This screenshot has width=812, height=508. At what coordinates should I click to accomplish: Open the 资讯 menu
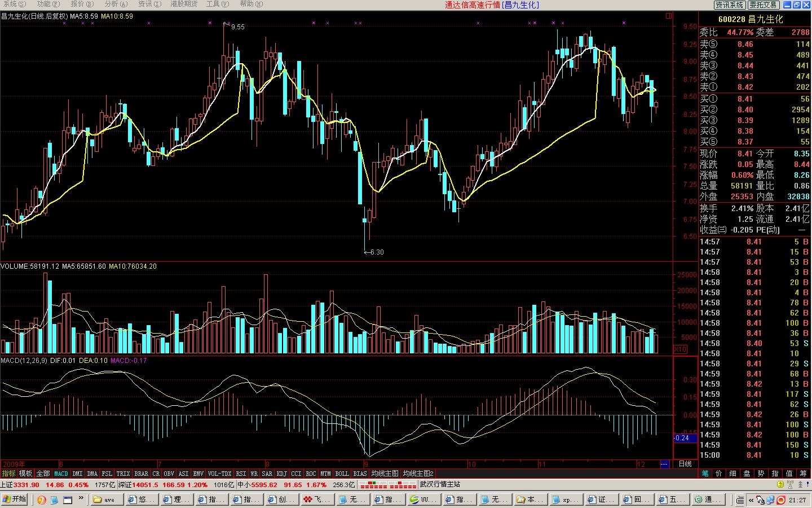(x=150, y=5)
